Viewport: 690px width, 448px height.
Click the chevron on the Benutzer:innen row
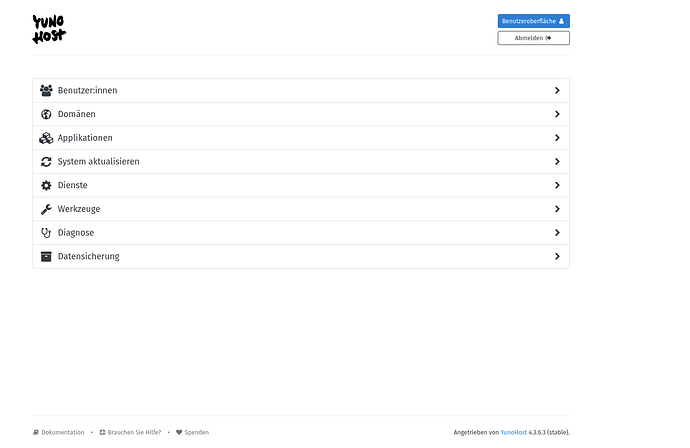[x=557, y=90]
